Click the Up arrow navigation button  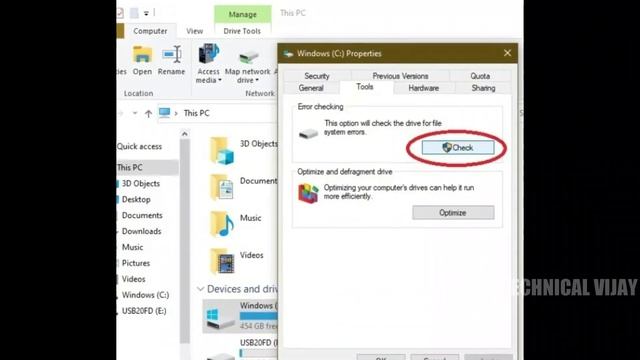pos(148,113)
